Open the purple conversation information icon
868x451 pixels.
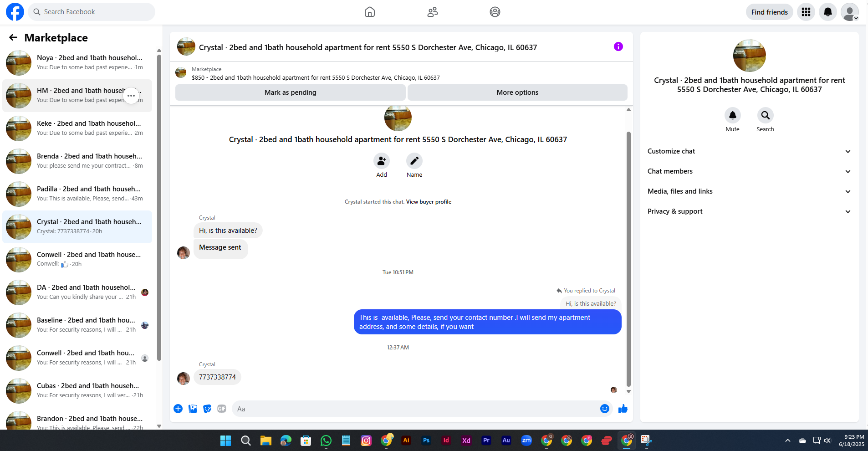point(618,46)
